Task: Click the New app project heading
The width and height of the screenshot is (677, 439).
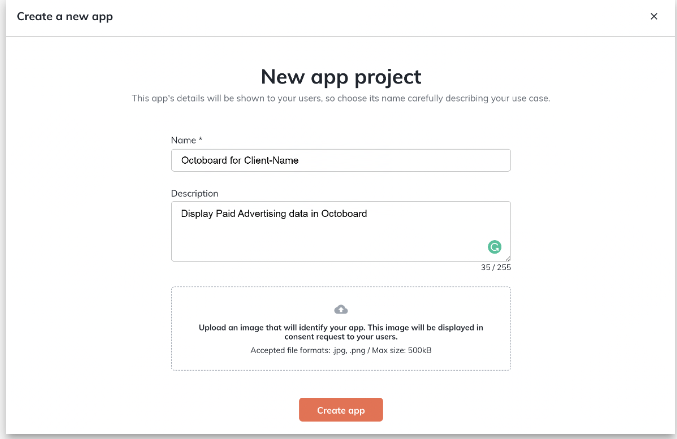Action: point(340,77)
